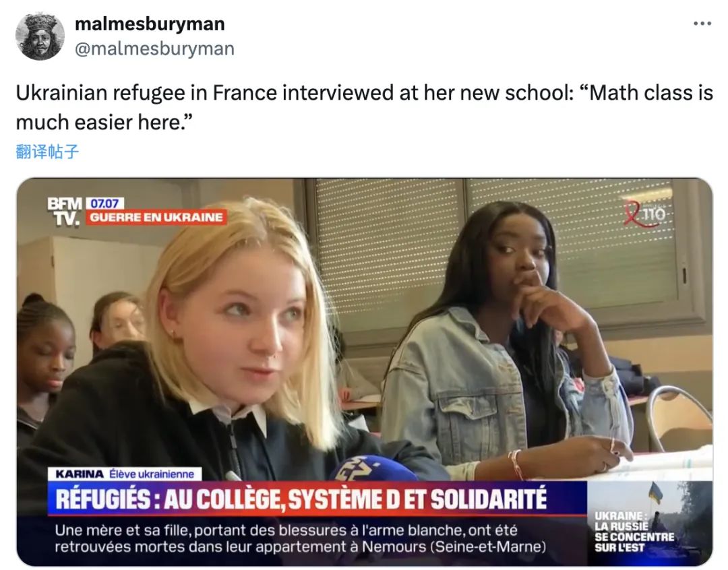Click the Ukraine La Russie side panel
The width and height of the screenshot is (728, 570).
(650, 524)
